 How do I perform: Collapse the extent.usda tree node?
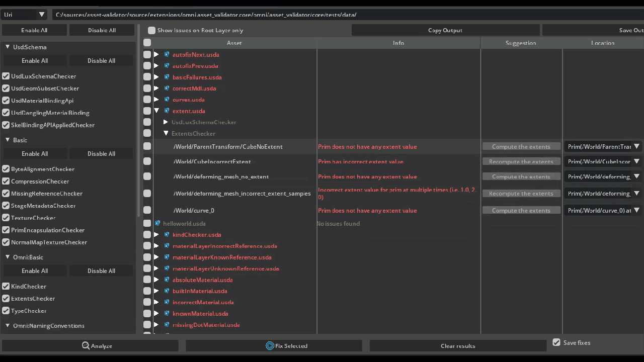pyautogui.click(x=156, y=111)
